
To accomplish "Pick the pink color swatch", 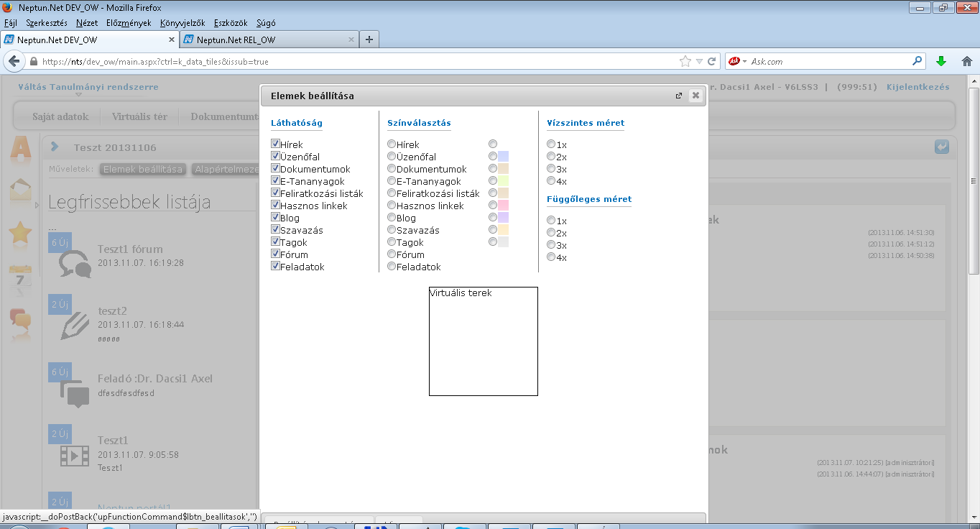I will click(503, 206).
